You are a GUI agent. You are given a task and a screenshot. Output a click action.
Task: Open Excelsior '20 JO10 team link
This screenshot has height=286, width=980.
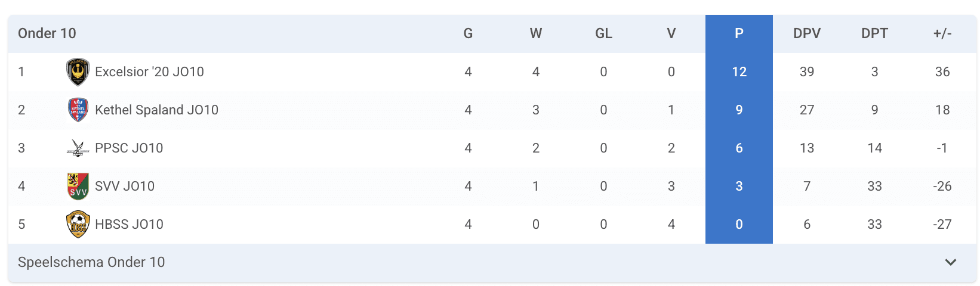[x=149, y=72]
